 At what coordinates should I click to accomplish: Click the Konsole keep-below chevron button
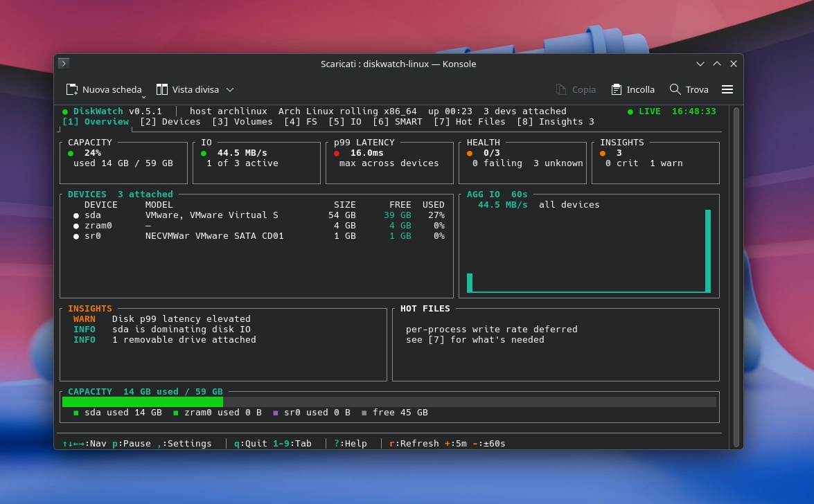[x=700, y=64]
